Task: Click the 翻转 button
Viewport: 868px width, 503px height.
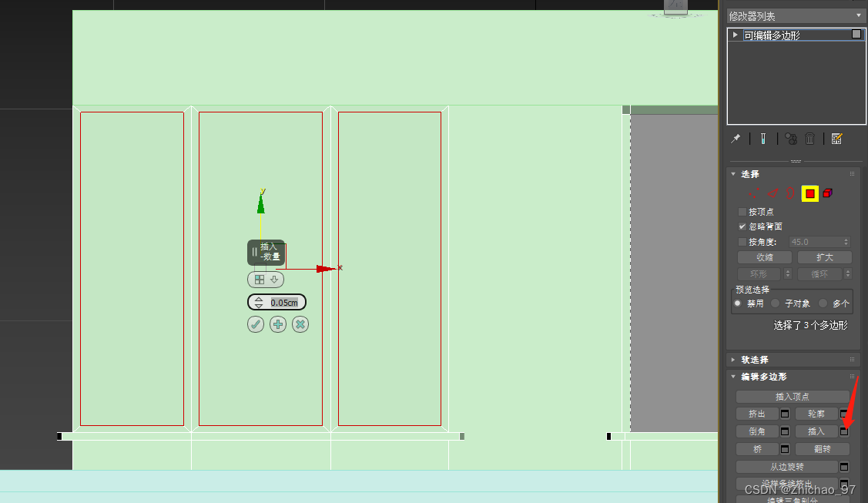Action: coord(822,449)
